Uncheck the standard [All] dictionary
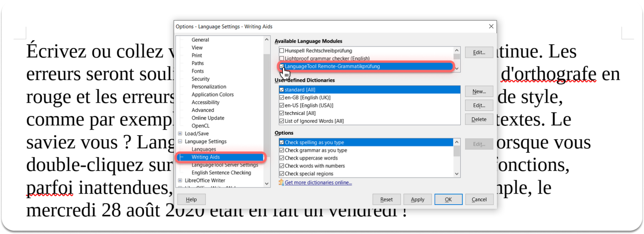This screenshot has width=644, height=234. [x=282, y=90]
